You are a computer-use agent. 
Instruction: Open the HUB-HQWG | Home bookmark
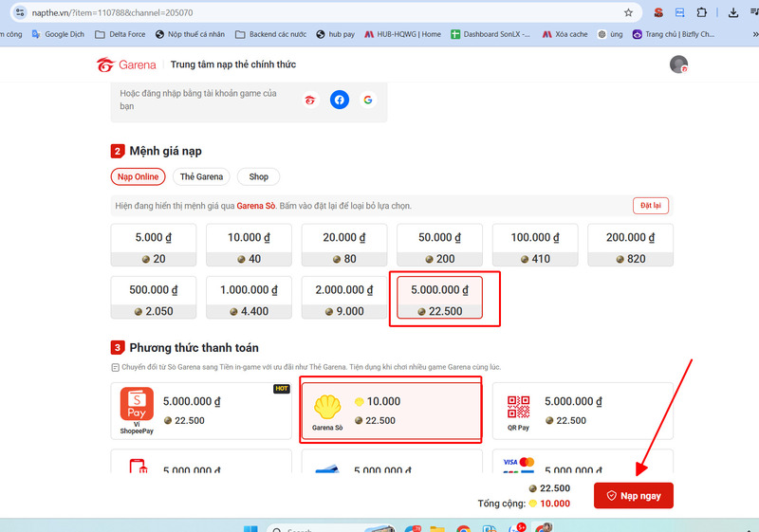402,34
